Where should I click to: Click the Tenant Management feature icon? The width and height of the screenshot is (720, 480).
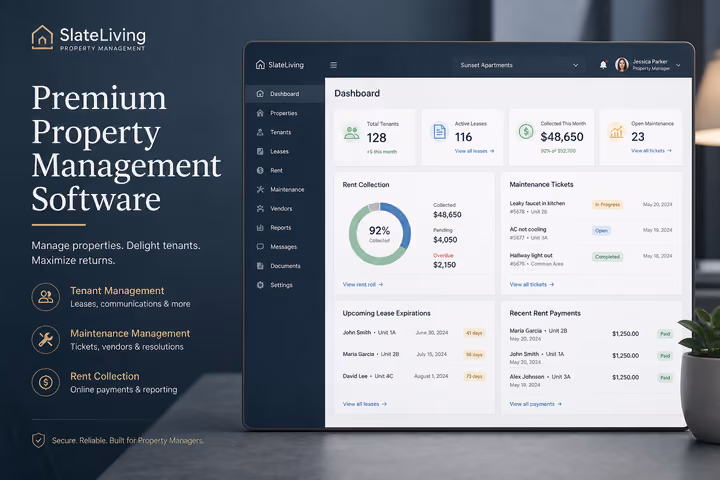coord(45,297)
